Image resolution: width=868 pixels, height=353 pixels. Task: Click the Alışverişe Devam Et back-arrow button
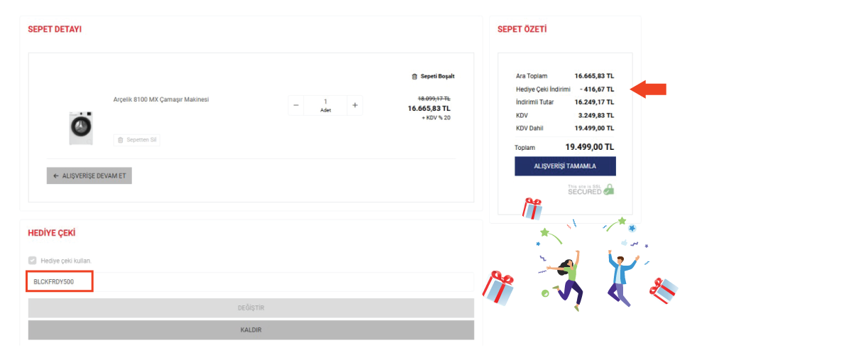(x=89, y=175)
